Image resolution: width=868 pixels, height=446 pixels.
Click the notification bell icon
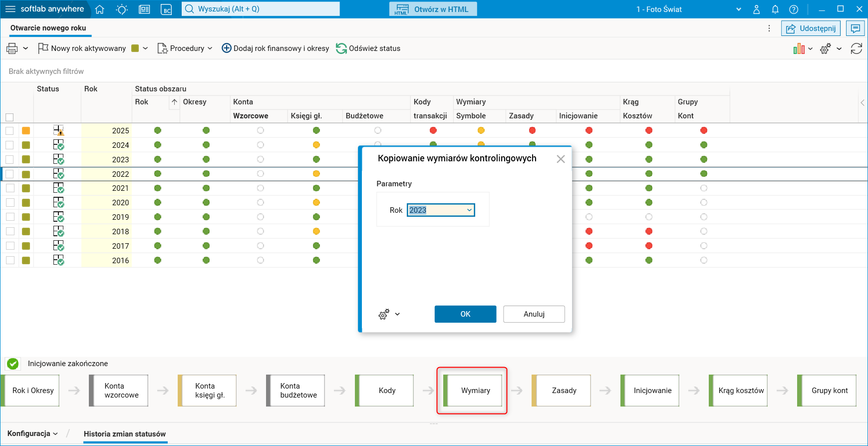click(x=775, y=9)
